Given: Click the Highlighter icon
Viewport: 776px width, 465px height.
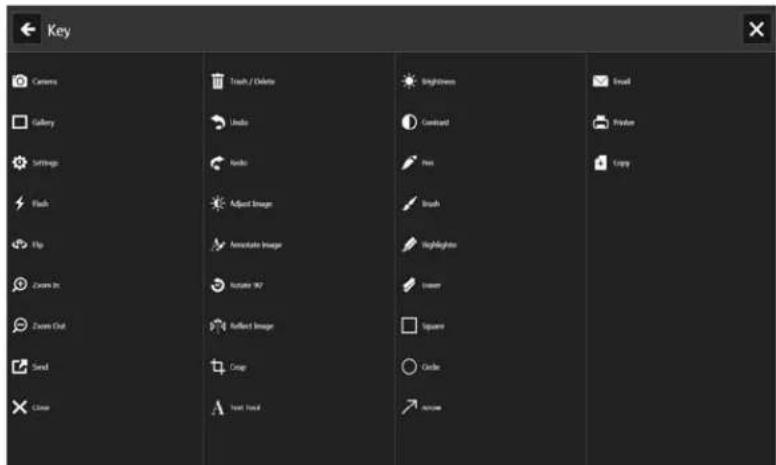Looking at the screenshot, I should tap(408, 244).
